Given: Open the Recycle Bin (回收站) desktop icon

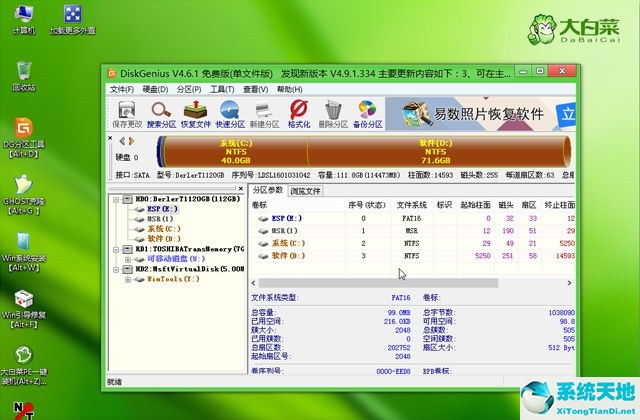Looking at the screenshot, I should coord(24,76).
